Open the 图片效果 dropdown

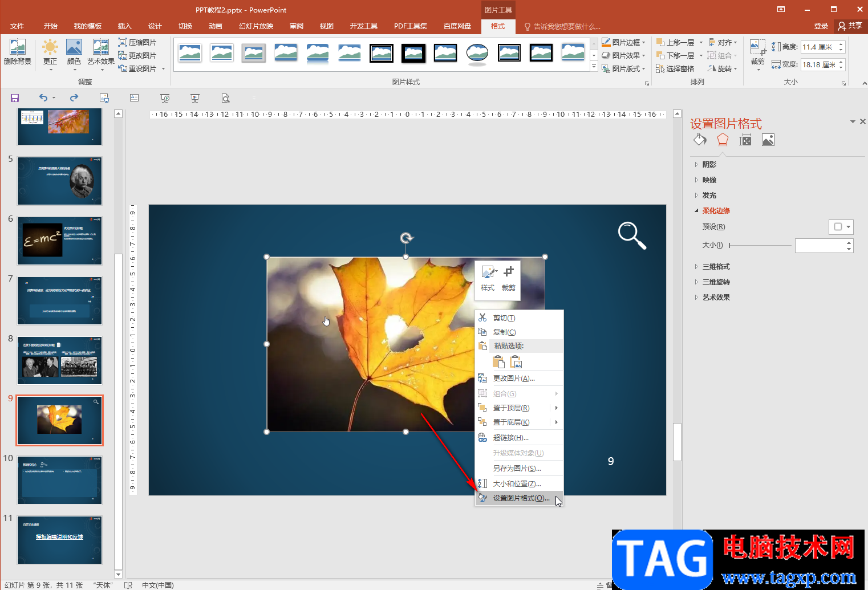click(623, 55)
